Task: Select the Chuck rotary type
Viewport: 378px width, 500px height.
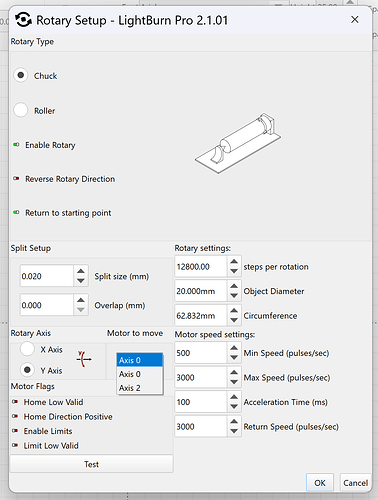Action: tap(21, 75)
